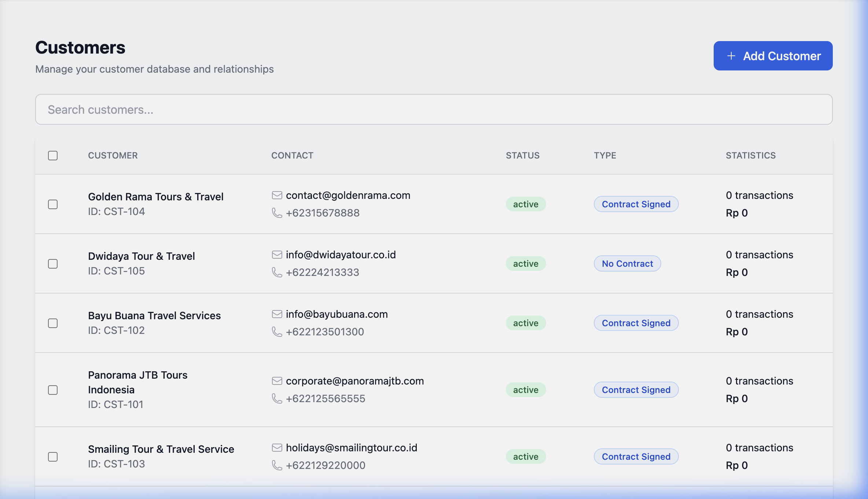Click the ID: CST-105 label
Image resolution: width=868 pixels, height=499 pixels.
116,271
